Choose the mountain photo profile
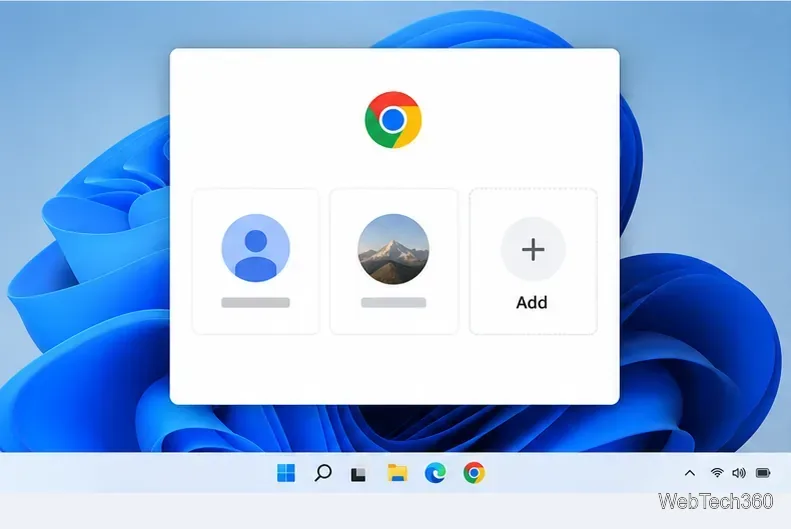This screenshot has width=791, height=529. (393, 261)
